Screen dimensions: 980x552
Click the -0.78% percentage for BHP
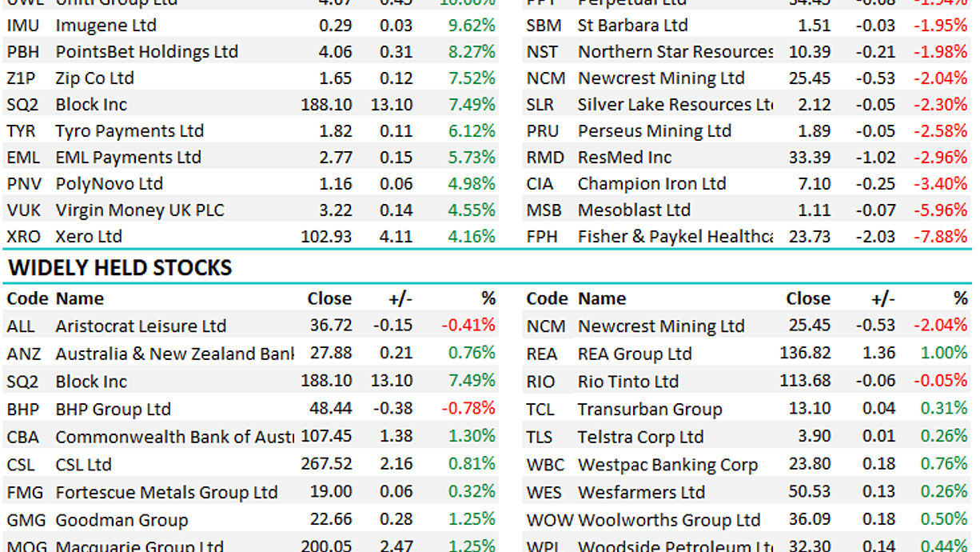[468, 408]
